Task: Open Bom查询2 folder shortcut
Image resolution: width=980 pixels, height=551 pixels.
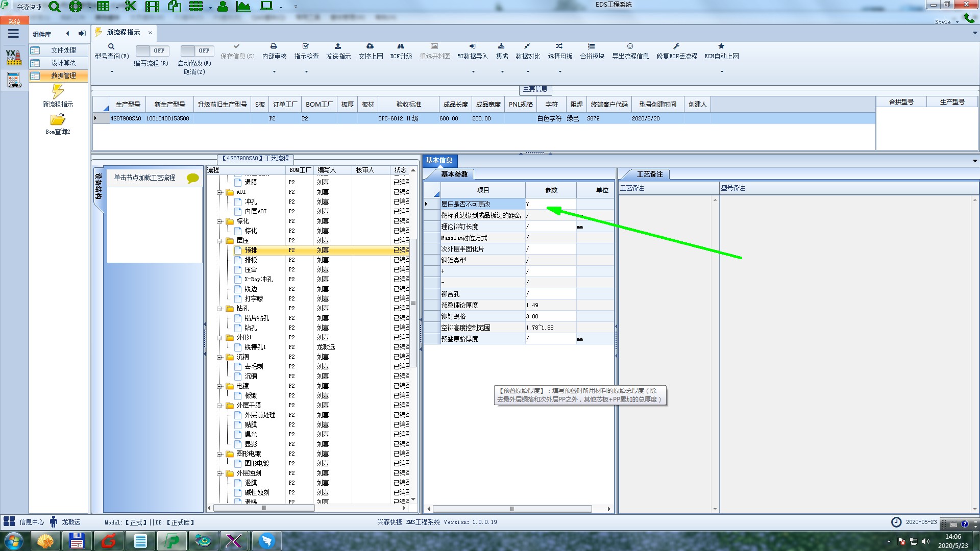Action: [x=58, y=124]
